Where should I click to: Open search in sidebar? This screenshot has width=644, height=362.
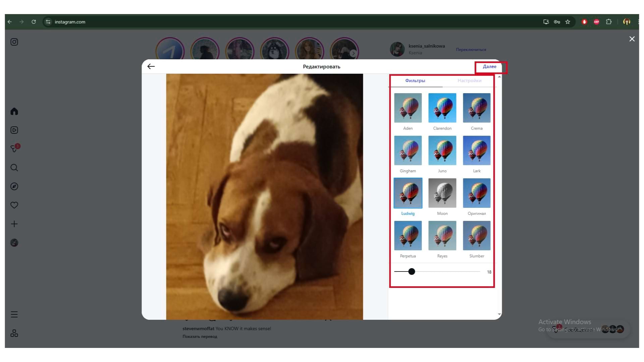14,168
